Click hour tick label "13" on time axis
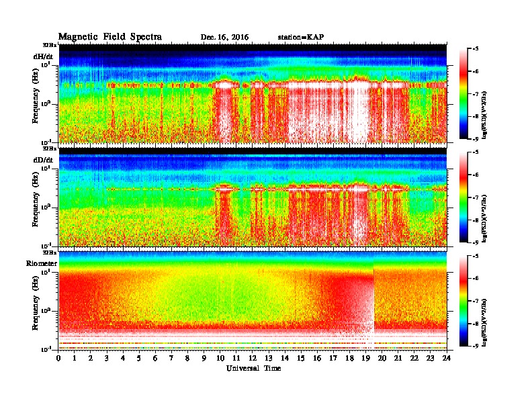The height and width of the screenshot is (411, 532). pos(269,358)
